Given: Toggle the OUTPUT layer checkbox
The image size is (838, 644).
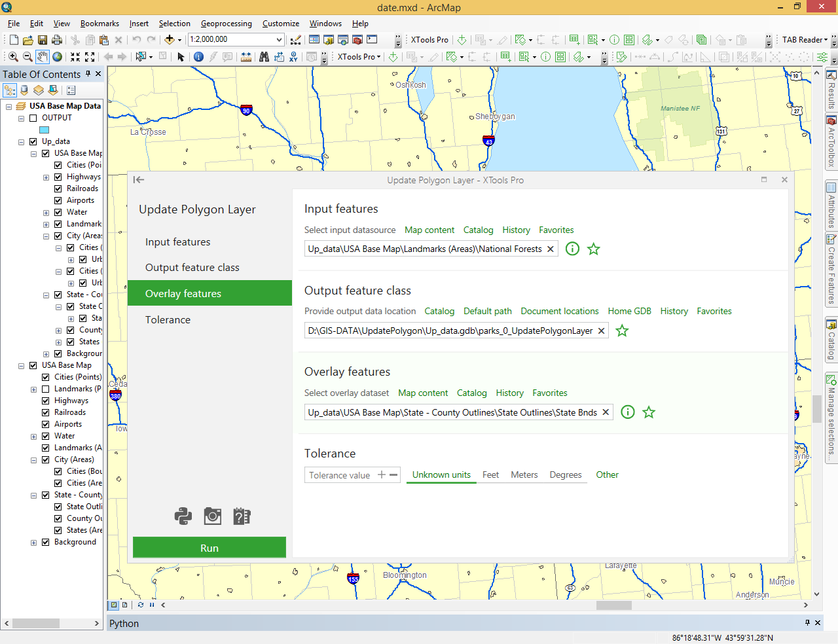Looking at the screenshot, I should point(33,118).
